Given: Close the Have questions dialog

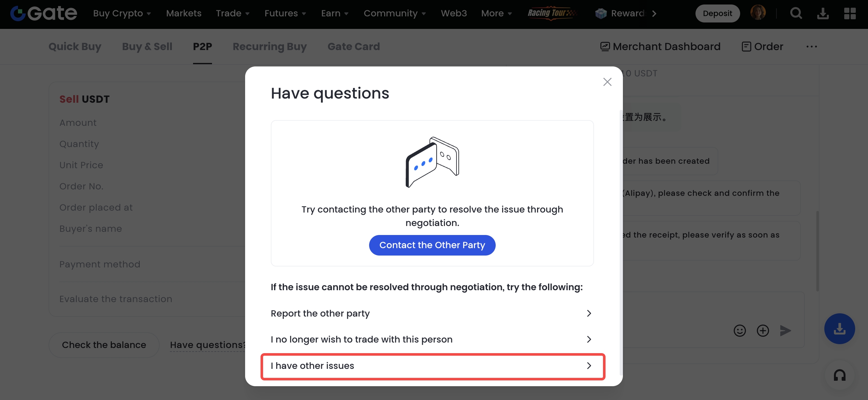Looking at the screenshot, I should coord(607,82).
